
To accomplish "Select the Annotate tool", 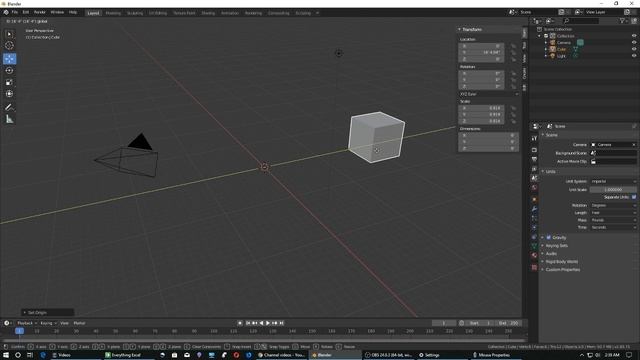I will [9, 107].
